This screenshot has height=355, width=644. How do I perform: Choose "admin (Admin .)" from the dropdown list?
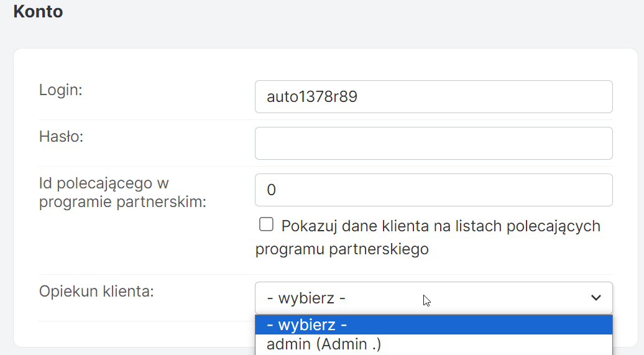click(x=323, y=344)
